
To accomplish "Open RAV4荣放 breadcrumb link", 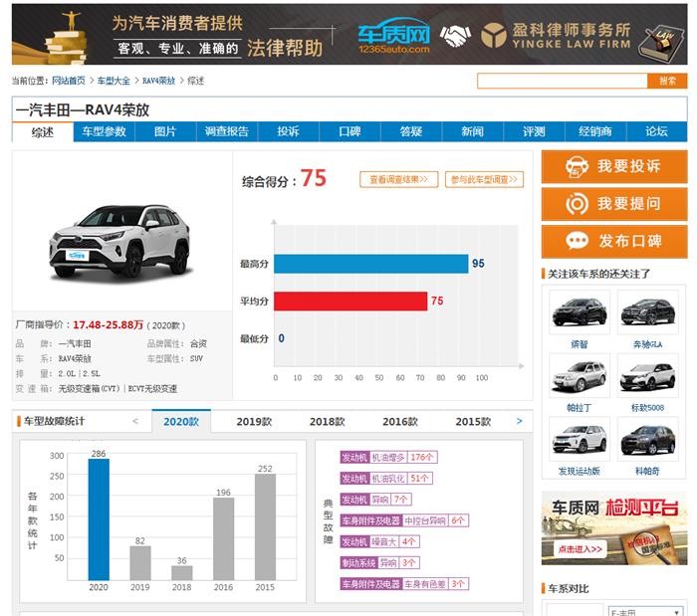I will [158, 81].
